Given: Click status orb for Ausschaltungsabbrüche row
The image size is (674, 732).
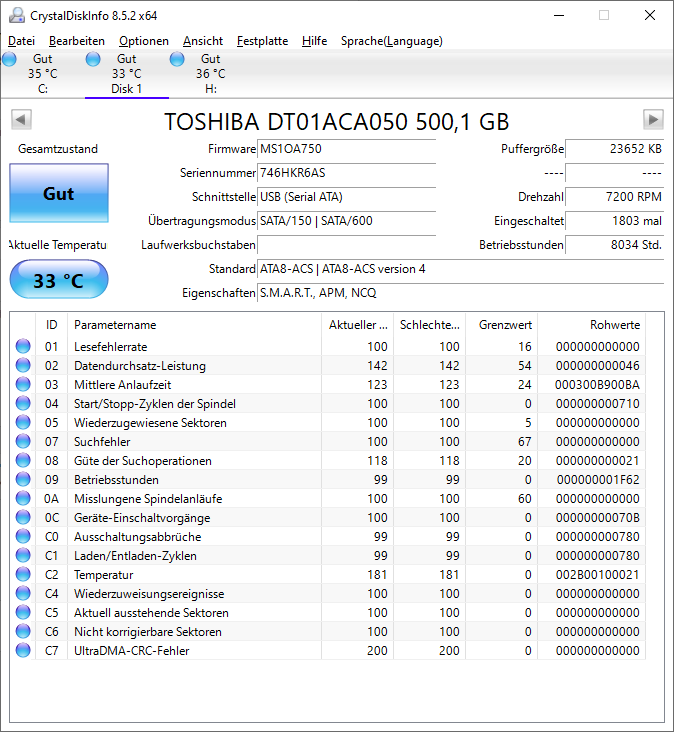Looking at the screenshot, I should (x=23, y=536).
